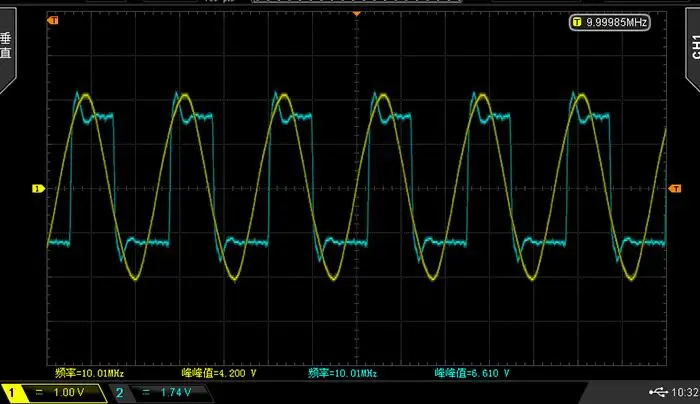Screen dimensions: 700x404
Task: Click the channel 1 scale value 1.00 V
Action: (x=69, y=393)
